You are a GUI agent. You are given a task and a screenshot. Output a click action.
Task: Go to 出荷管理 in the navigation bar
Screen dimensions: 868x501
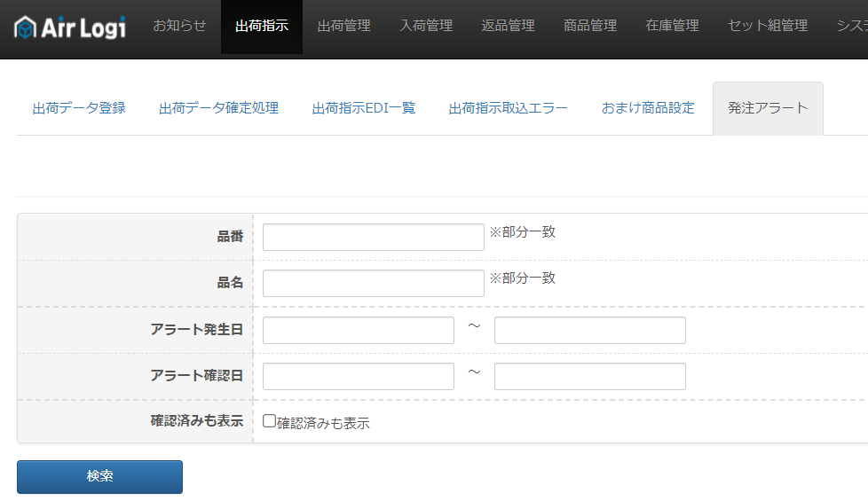click(343, 26)
